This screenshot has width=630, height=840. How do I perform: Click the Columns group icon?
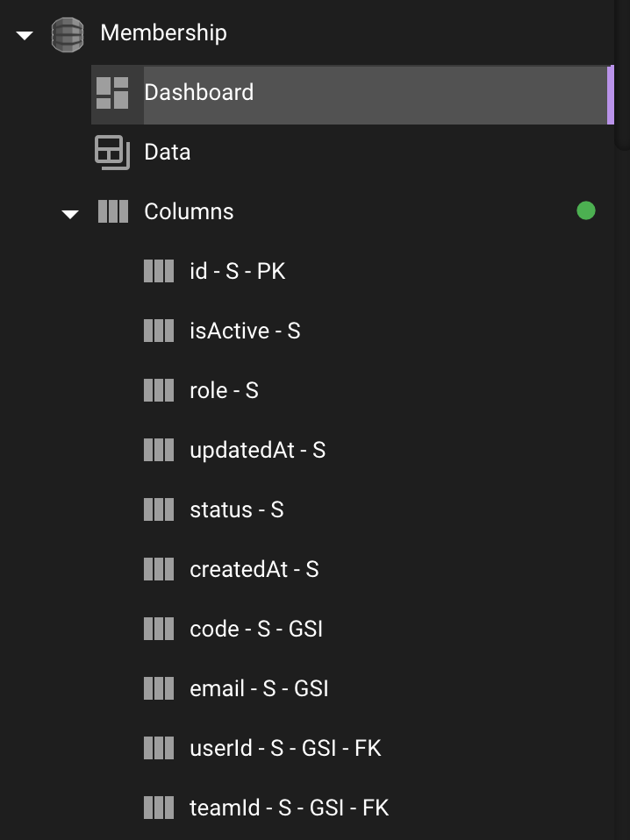113,211
